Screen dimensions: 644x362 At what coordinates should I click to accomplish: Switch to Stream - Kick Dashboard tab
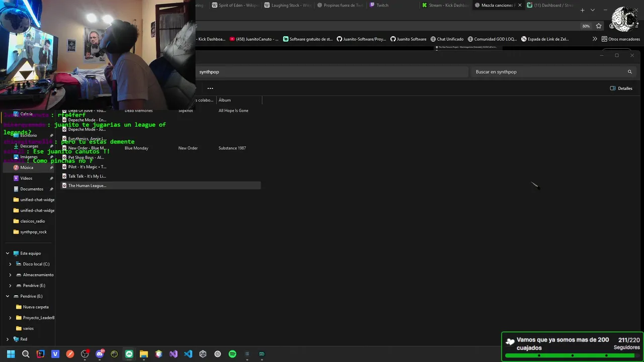[x=446, y=6]
